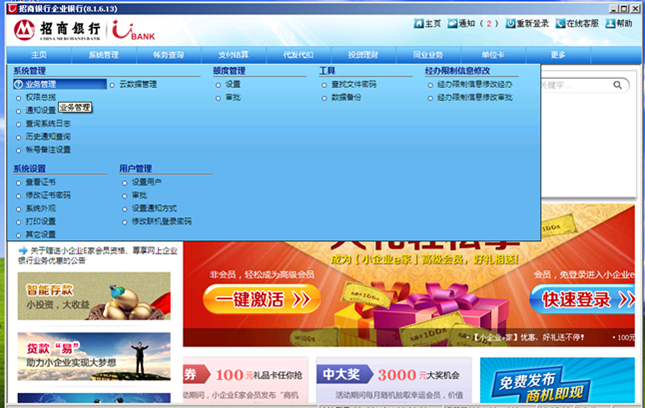Click the iBank logo

point(133,30)
